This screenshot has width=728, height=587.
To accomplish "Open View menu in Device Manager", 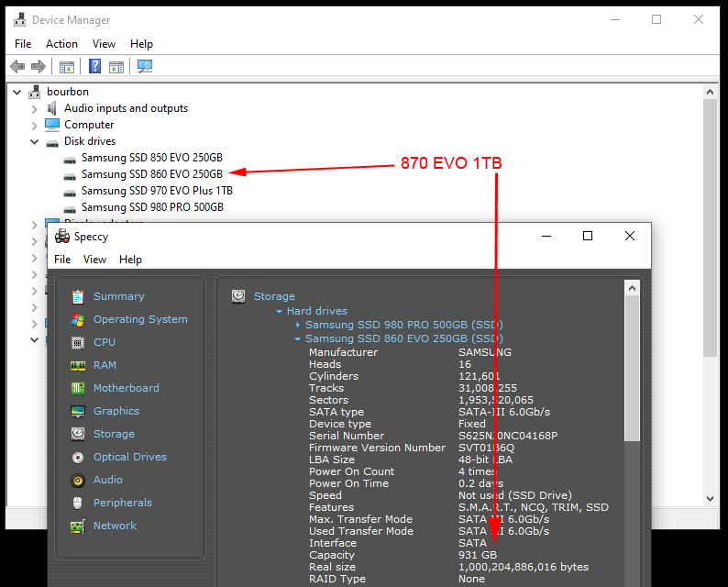I will coord(104,44).
